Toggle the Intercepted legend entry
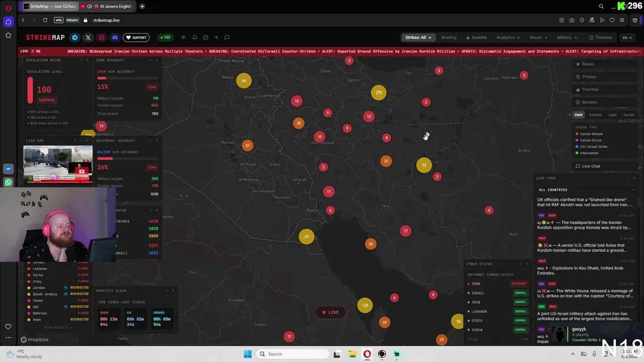This screenshot has width=644, height=362. pos(587,153)
